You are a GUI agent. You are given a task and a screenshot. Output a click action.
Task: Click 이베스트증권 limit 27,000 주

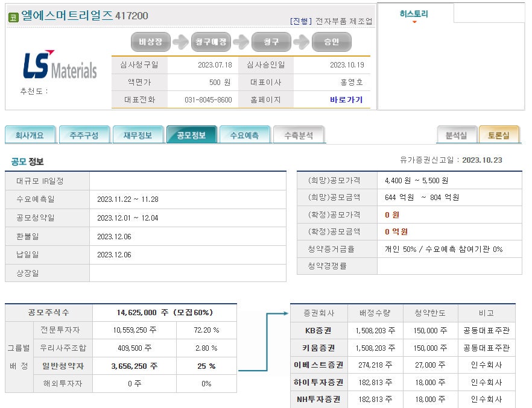pos(430,365)
